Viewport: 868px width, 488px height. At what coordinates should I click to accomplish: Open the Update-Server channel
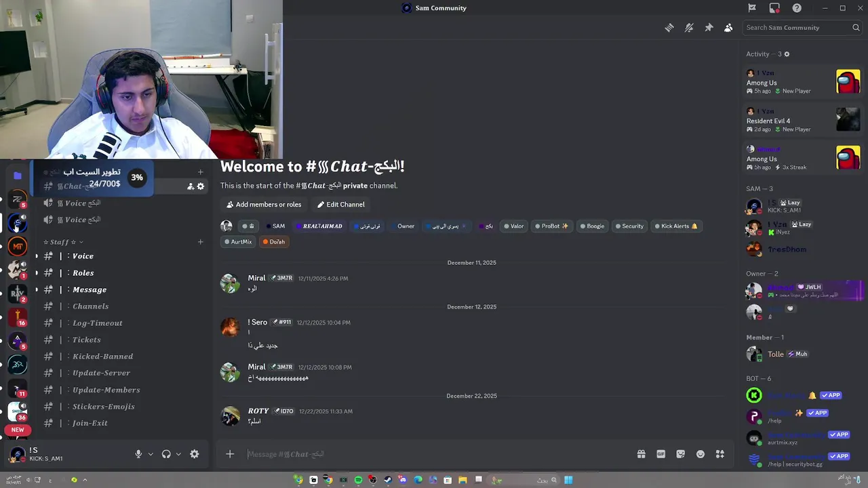pos(122,373)
